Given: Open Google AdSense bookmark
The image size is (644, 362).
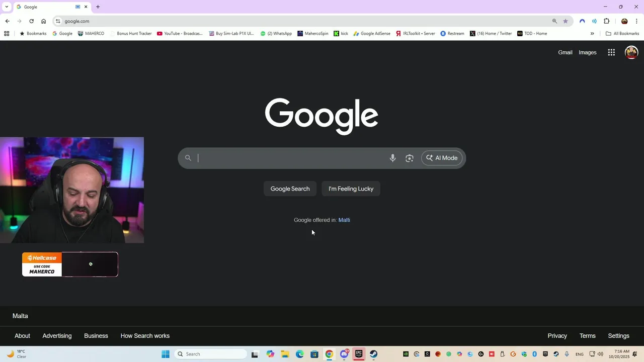Looking at the screenshot, I should (372, 34).
